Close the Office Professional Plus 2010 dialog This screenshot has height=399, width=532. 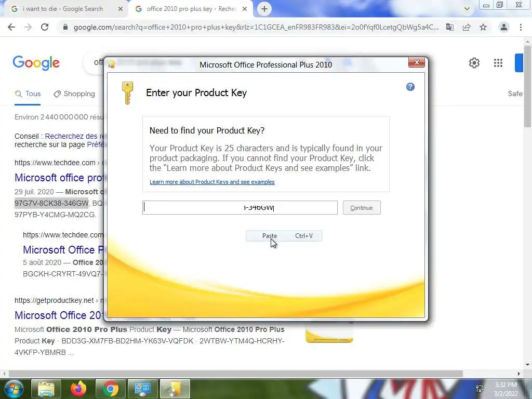click(417, 62)
